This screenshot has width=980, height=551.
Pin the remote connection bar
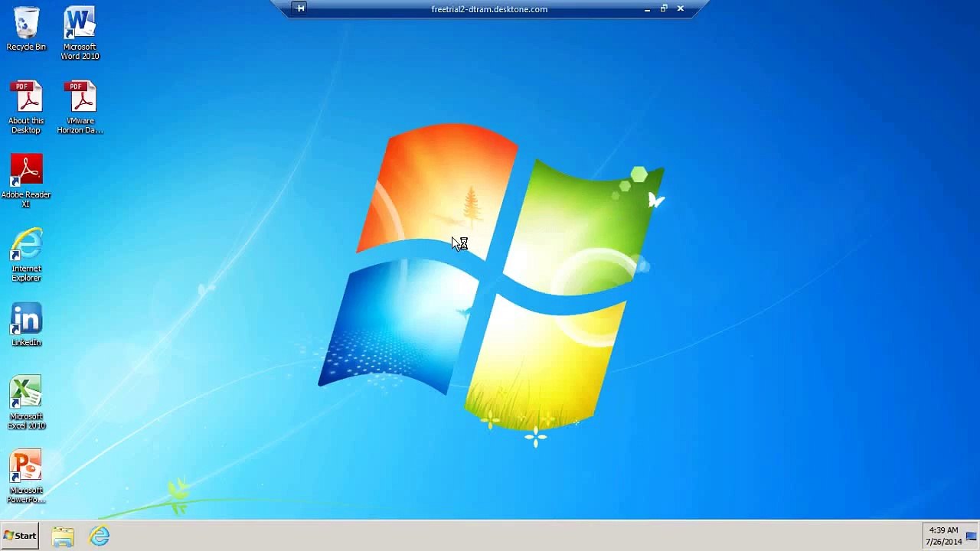click(x=300, y=8)
